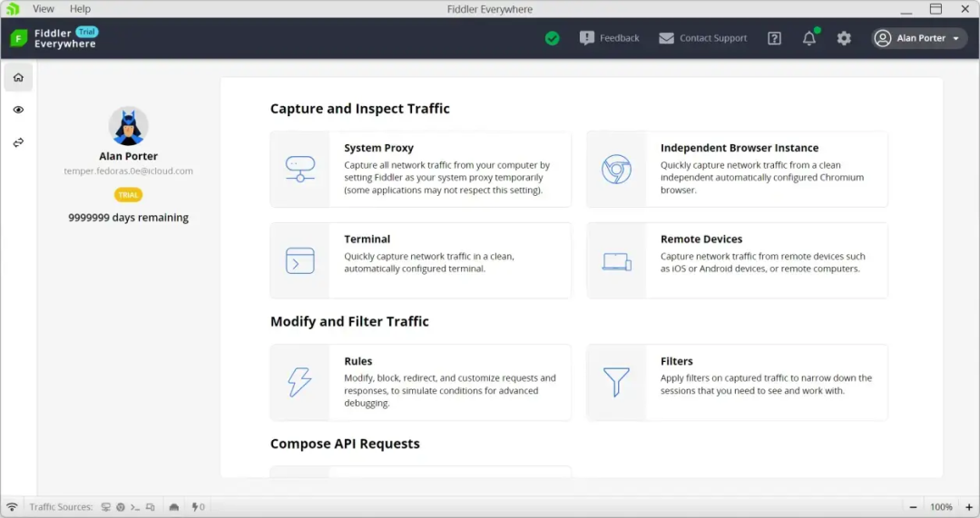Click the 'Modify and Filter Traffic' heading

tap(349, 321)
